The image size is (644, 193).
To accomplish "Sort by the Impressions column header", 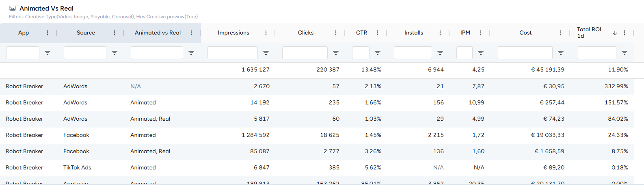I will pyautogui.click(x=233, y=33).
